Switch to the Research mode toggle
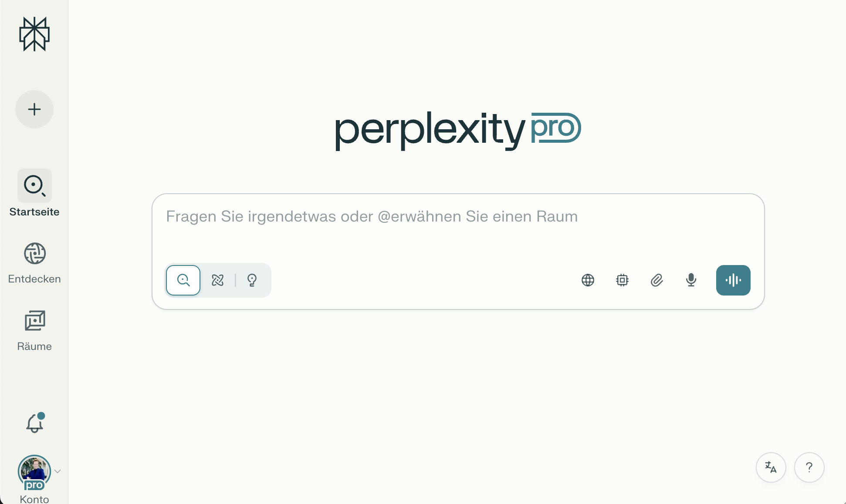Screen dimensions: 846x504 217,280
